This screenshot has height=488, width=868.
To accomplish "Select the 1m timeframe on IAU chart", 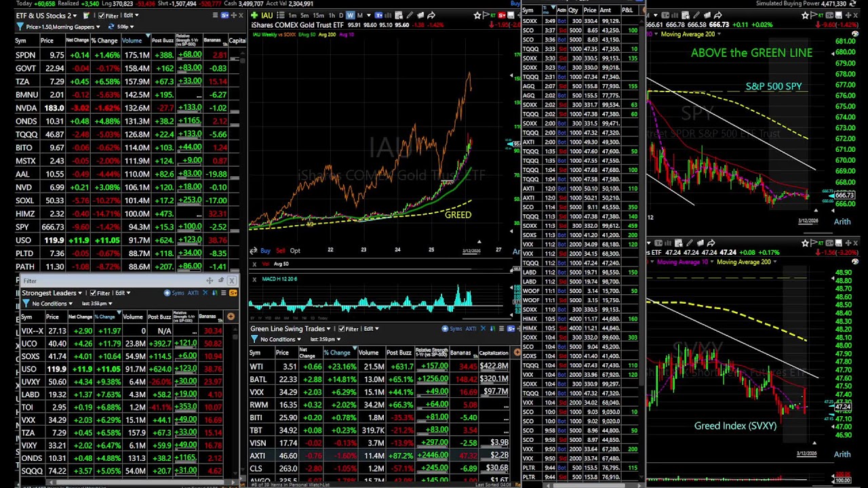I will [x=292, y=16].
